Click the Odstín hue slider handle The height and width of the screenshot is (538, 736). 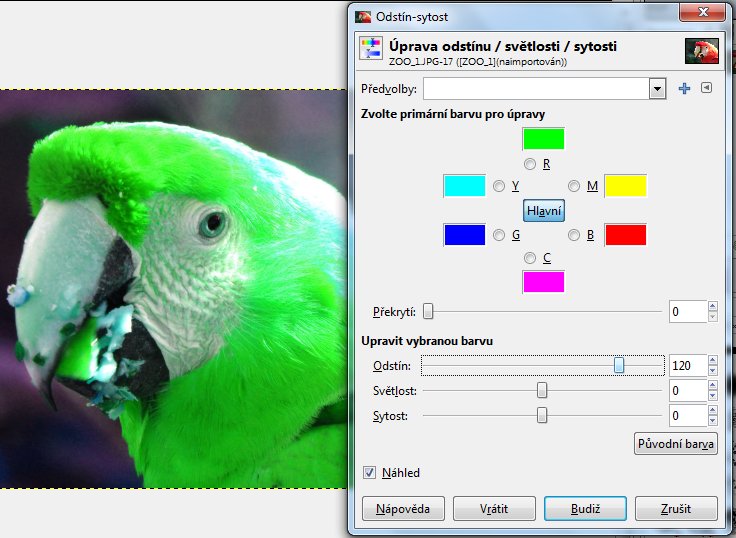point(619,365)
